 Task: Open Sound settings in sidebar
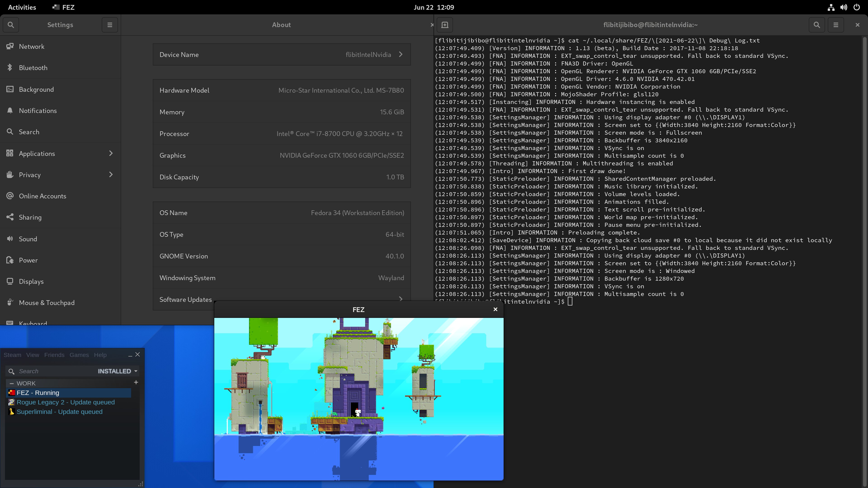click(x=60, y=239)
